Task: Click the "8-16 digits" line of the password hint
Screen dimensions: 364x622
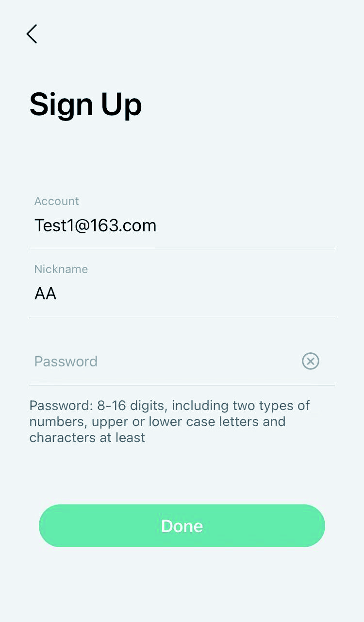Action: tap(169, 405)
